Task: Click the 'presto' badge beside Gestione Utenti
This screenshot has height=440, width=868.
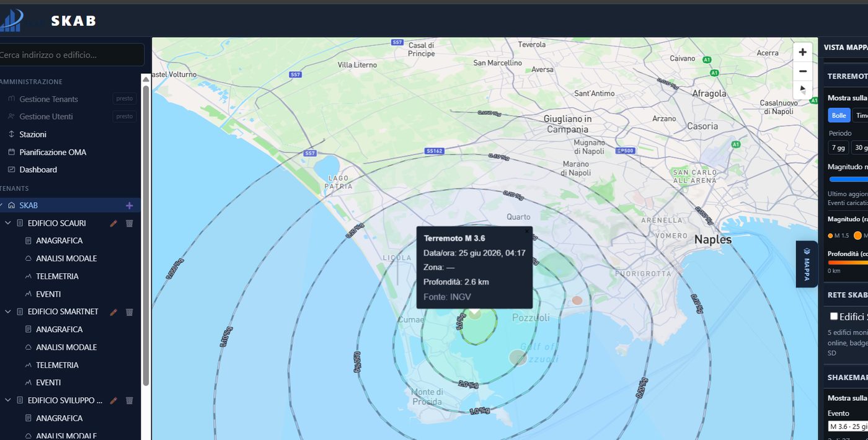Action: (x=125, y=116)
